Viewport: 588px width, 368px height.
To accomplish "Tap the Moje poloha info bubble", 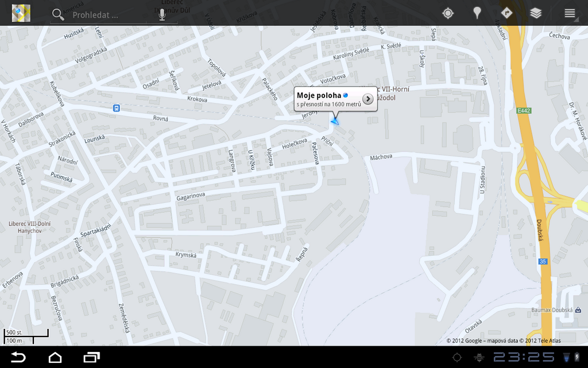I will click(x=327, y=99).
